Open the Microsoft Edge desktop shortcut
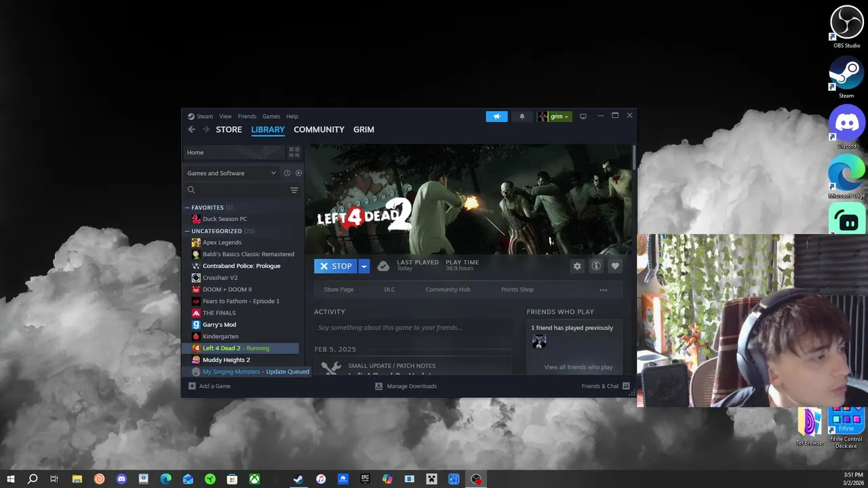This screenshot has width=868, height=488. pyautogui.click(x=846, y=178)
